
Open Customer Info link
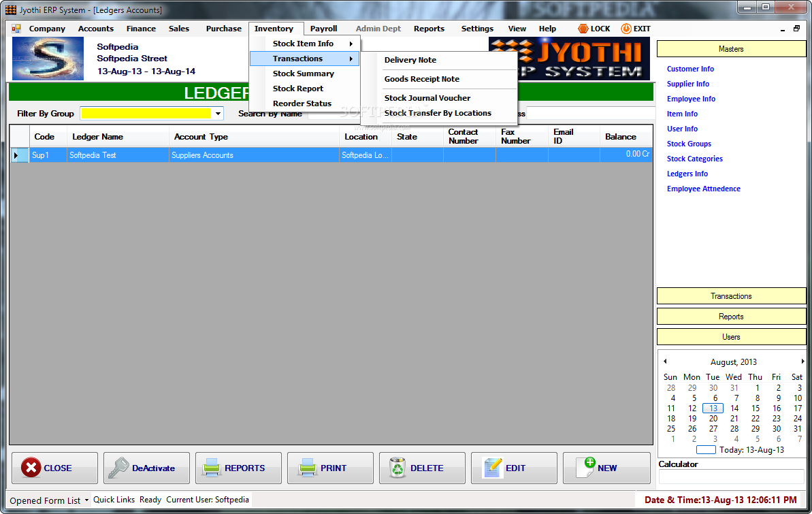pos(690,69)
